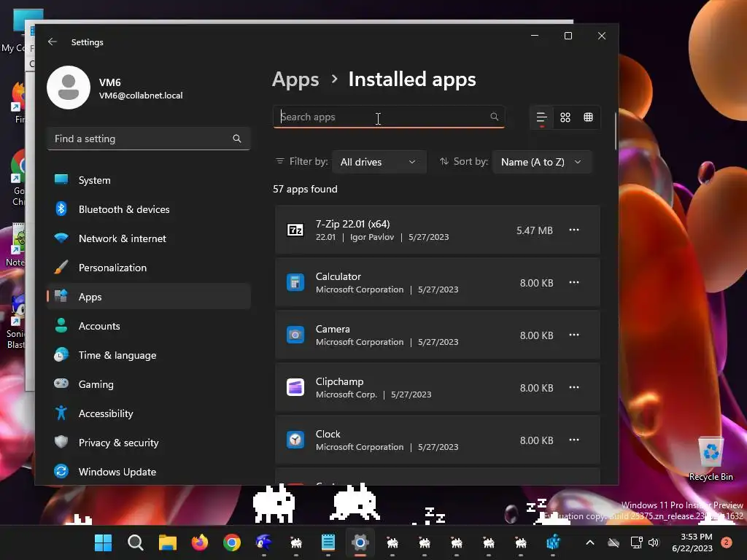Select the Clipchamp app name
The width and height of the screenshot is (747, 560).
pos(339,381)
